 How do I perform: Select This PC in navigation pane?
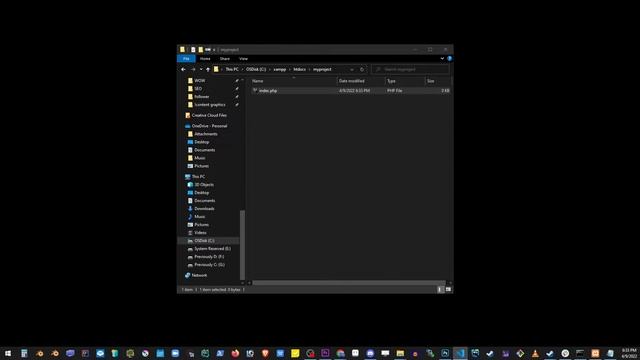[198, 177]
